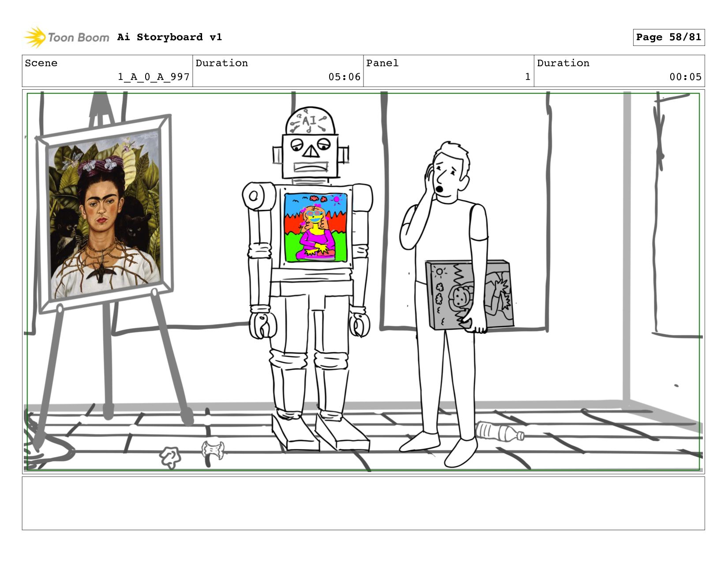This screenshot has height=563, width=728.
Task: Click the panel number '1'
Action: pyautogui.click(x=527, y=77)
